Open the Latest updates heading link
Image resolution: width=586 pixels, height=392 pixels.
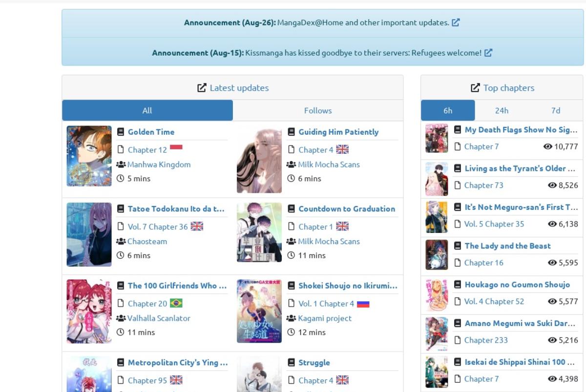[x=239, y=88]
